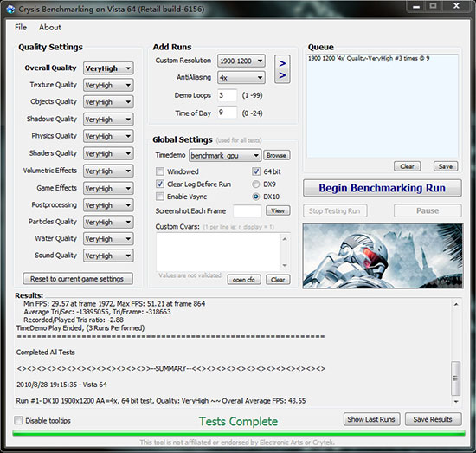Expand the Shaders Quality dropdown
476x453 pixels.
pos(108,153)
